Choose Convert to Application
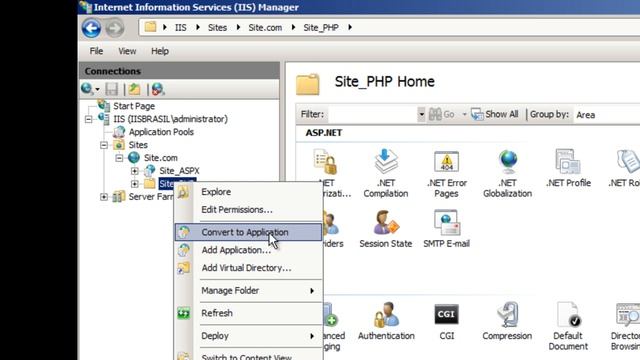 click(x=249, y=232)
